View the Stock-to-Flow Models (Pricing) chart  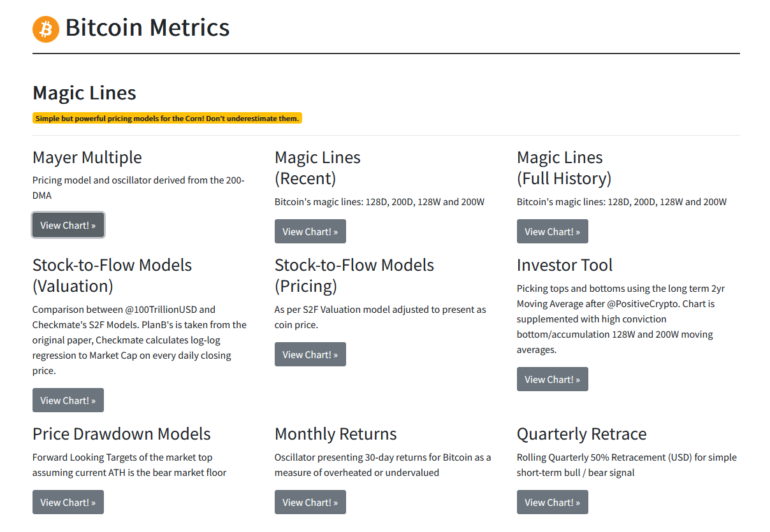pyautogui.click(x=310, y=354)
